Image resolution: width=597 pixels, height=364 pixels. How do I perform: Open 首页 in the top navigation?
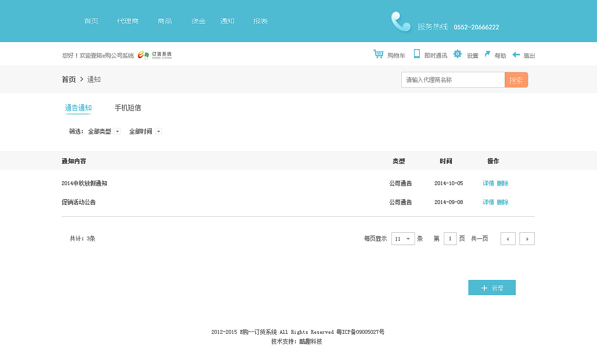coord(91,21)
